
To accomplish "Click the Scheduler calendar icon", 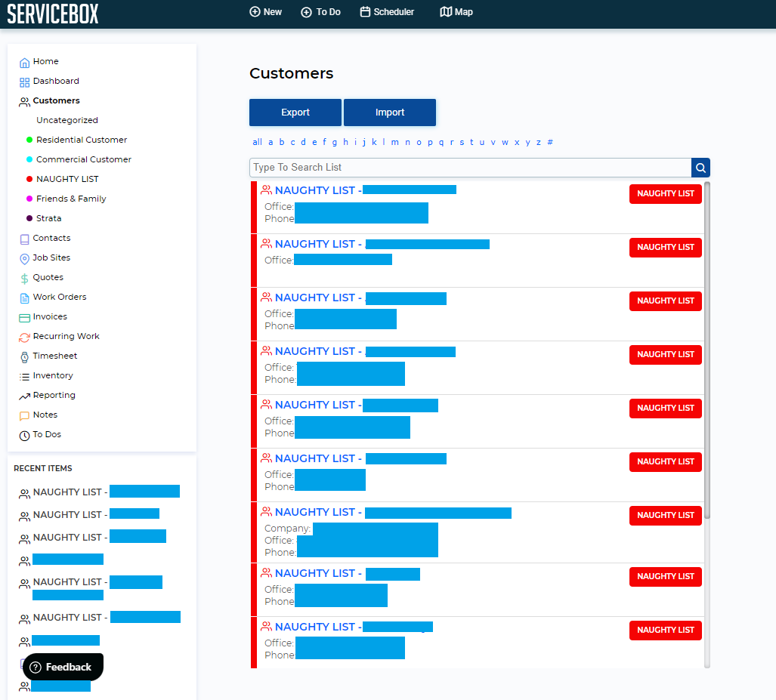I will coord(365,12).
